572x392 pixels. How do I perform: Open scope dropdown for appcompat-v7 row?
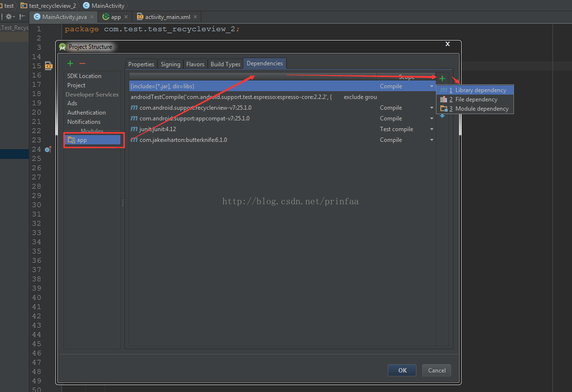pyautogui.click(x=432, y=118)
